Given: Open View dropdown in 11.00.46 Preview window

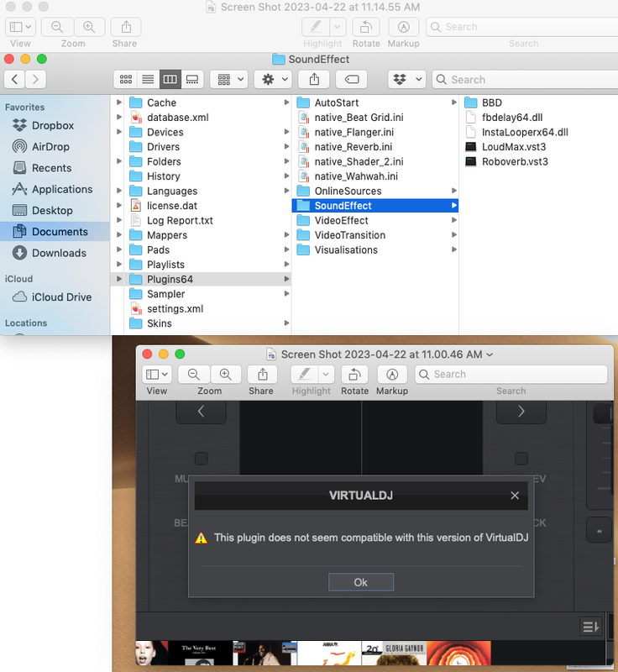Looking at the screenshot, I should 157,374.
